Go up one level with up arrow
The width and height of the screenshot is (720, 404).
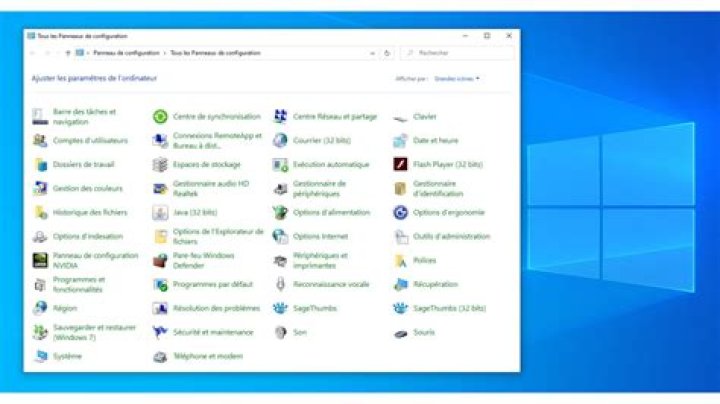pyautogui.click(x=68, y=53)
